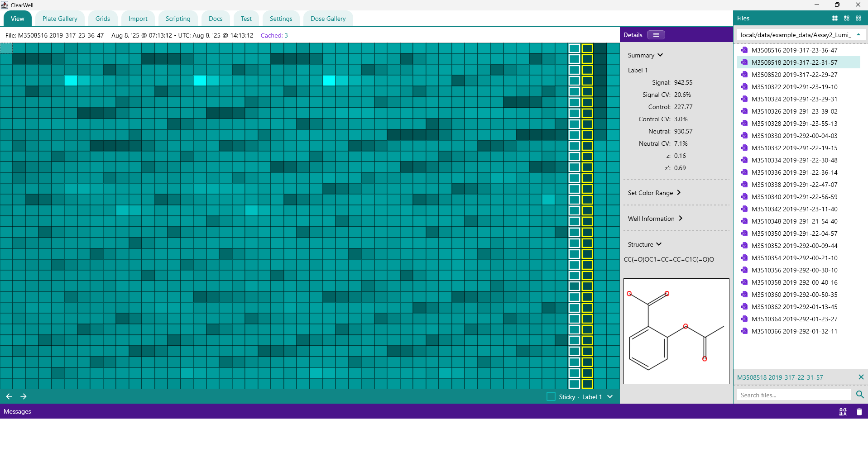
Task: Go to previous plate with left arrow
Action: pyautogui.click(x=9, y=396)
